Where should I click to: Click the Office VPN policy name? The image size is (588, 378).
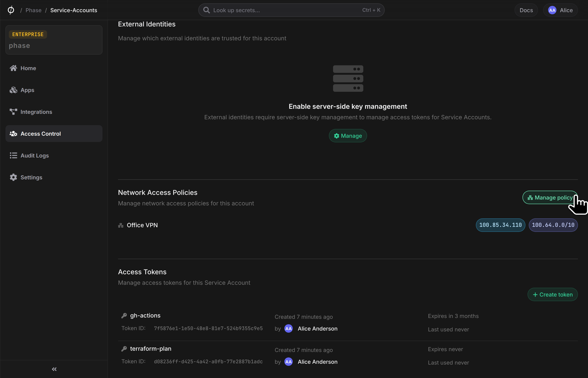tap(142, 225)
